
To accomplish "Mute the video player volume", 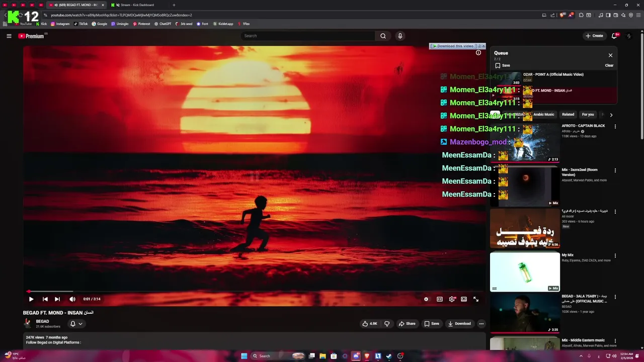I will pyautogui.click(x=72, y=299).
